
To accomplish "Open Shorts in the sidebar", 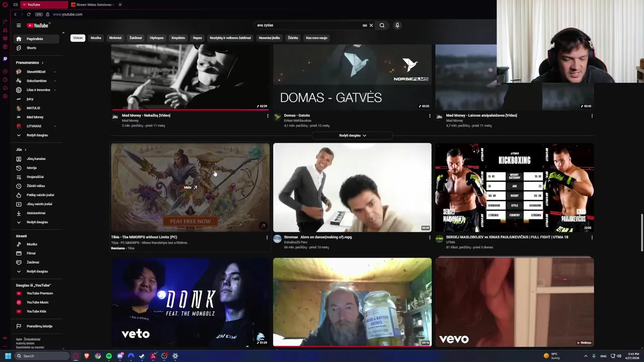I will point(36,48).
